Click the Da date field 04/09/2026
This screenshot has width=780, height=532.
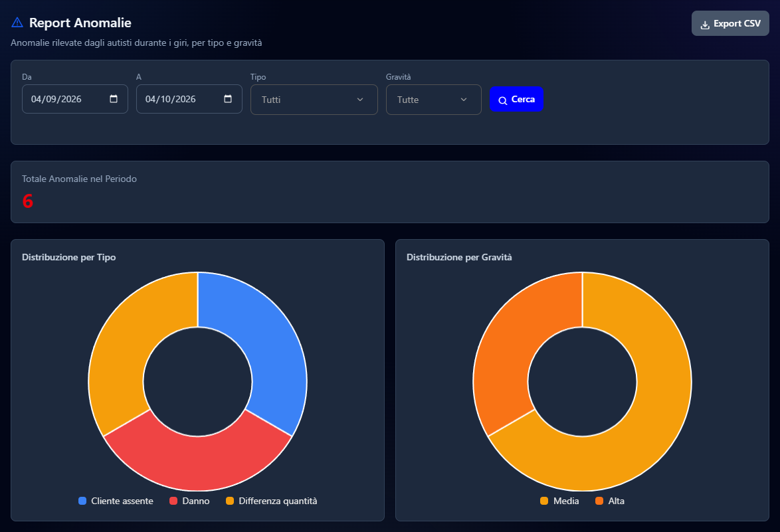coord(74,99)
